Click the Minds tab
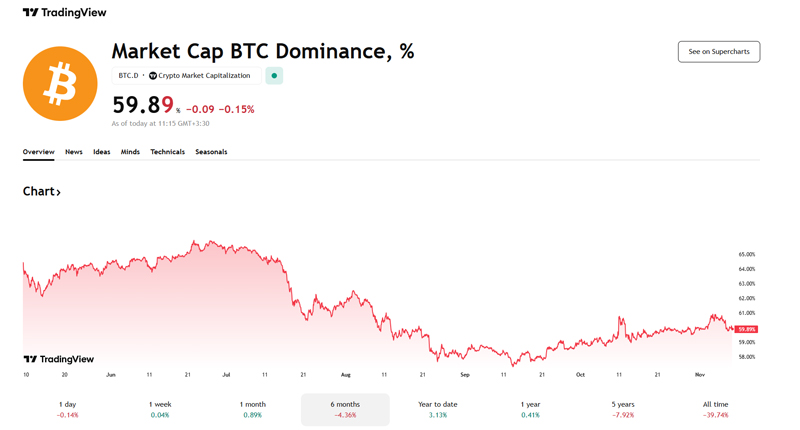The height and width of the screenshot is (430, 800). pyautogui.click(x=130, y=152)
